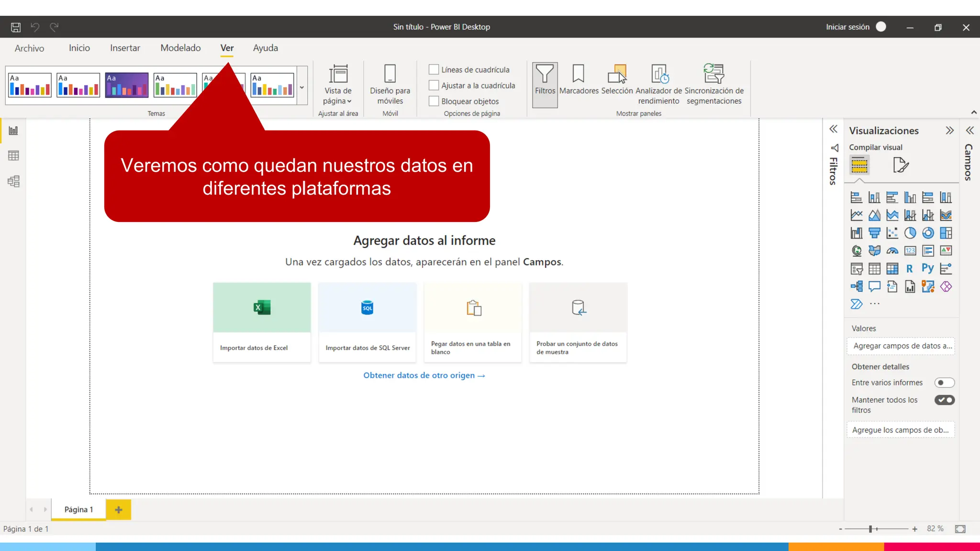
Task: Expand the Campos pane
Action: point(969,131)
